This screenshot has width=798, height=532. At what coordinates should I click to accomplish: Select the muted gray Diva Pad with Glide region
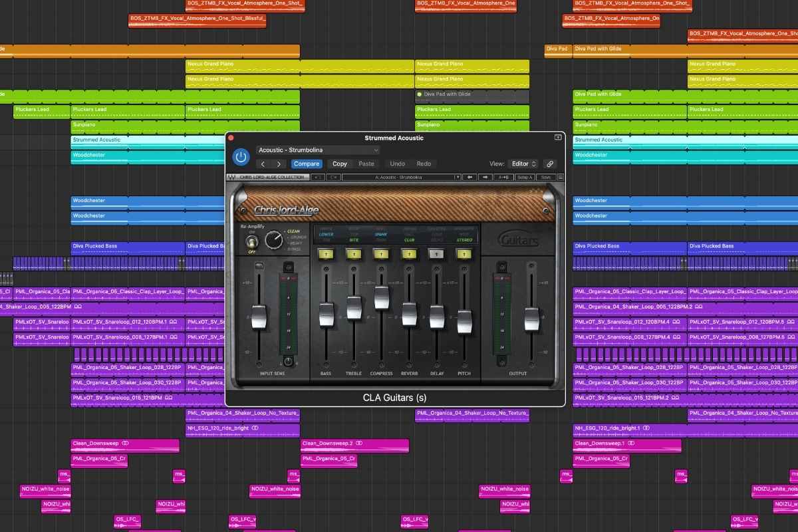click(472, 96)
